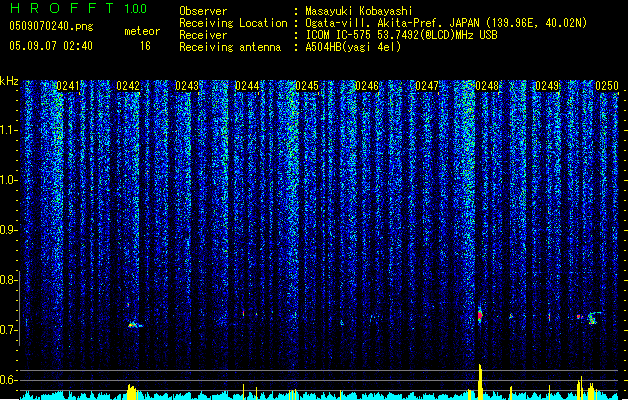The height and width of the screenshot is (400, 629).
Task: Click the tallest yellow power spike at 0248
Action: click(x=480, y=381)
